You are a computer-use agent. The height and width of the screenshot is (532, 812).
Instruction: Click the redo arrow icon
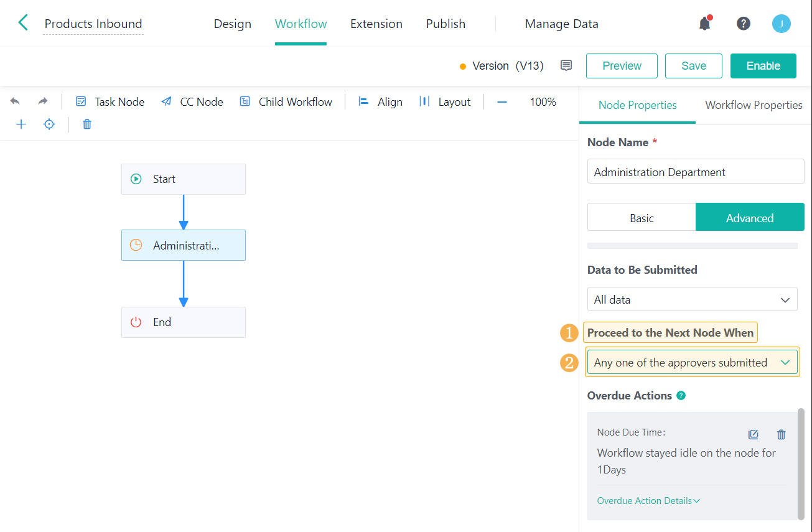click(42, 101)
